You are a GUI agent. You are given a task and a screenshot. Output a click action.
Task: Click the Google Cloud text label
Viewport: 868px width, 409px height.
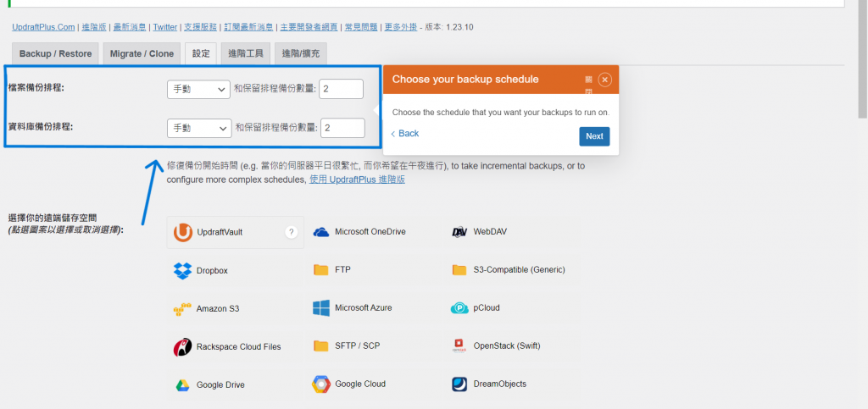click(x=360, y=384)
